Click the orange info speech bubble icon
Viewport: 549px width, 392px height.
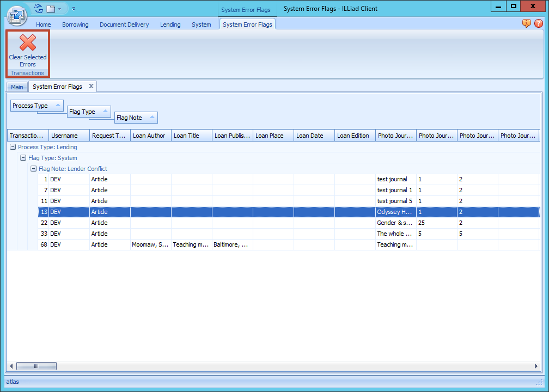pos(526,23)
